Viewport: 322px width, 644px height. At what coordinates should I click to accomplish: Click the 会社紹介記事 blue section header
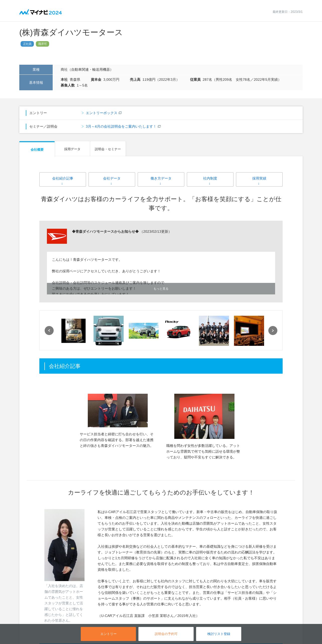pyautogui.click(x=161, y=366)
